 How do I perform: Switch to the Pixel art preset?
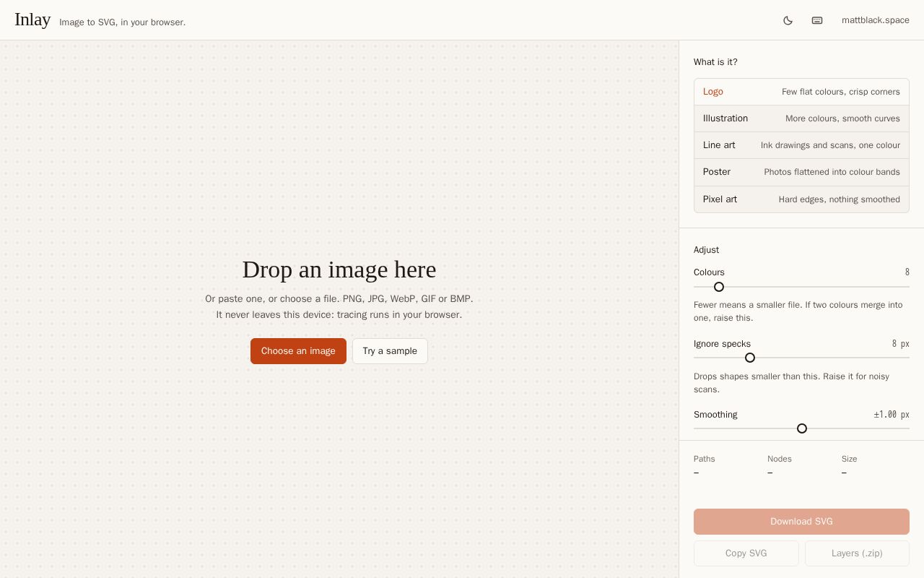(x=801, y=199)
